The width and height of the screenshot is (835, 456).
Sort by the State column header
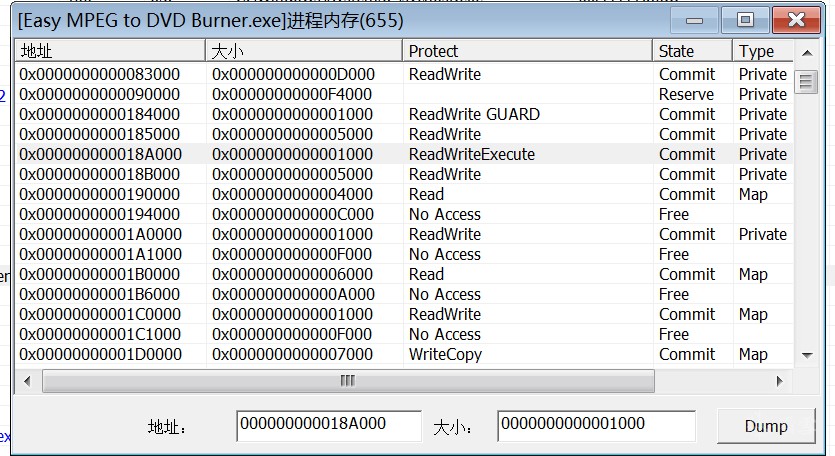(692, 51)
